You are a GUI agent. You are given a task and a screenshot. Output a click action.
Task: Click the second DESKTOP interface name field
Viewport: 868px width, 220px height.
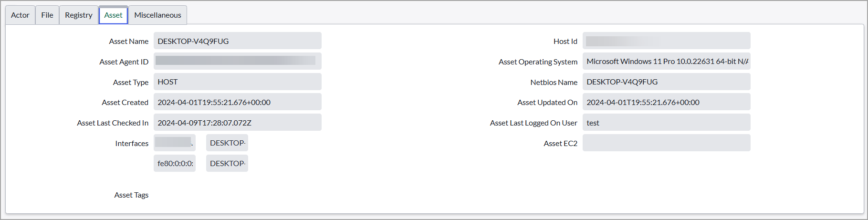(x=227, y=164)
